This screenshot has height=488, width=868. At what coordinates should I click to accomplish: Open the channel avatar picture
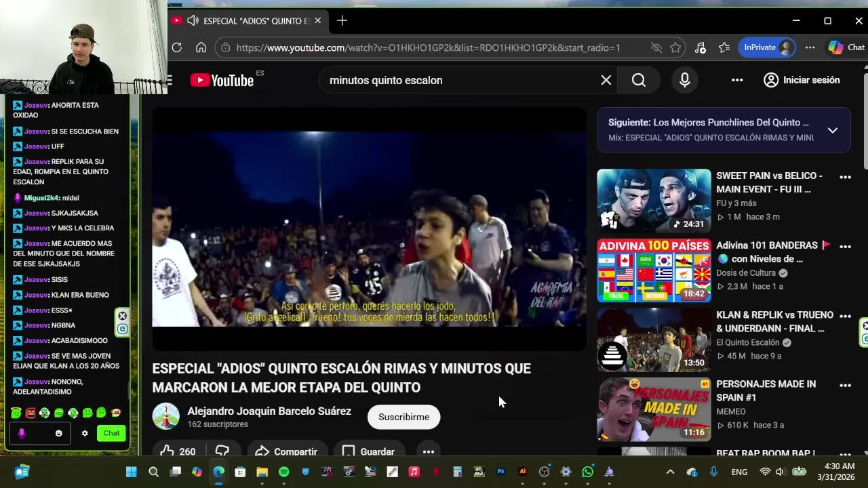(165, 416)
